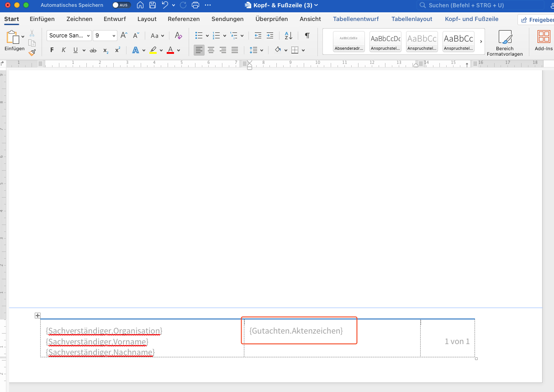The width and height of the screenshot is (554, 392).
Task: Switch to the Zeichnen tab
Action: [x=79, y=19]
